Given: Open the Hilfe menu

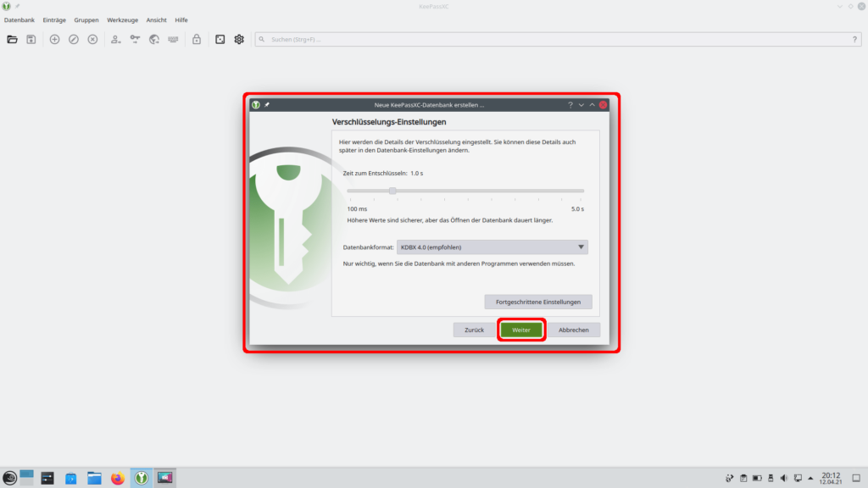Looking at the screenshot, I should [x=181, y=20].
